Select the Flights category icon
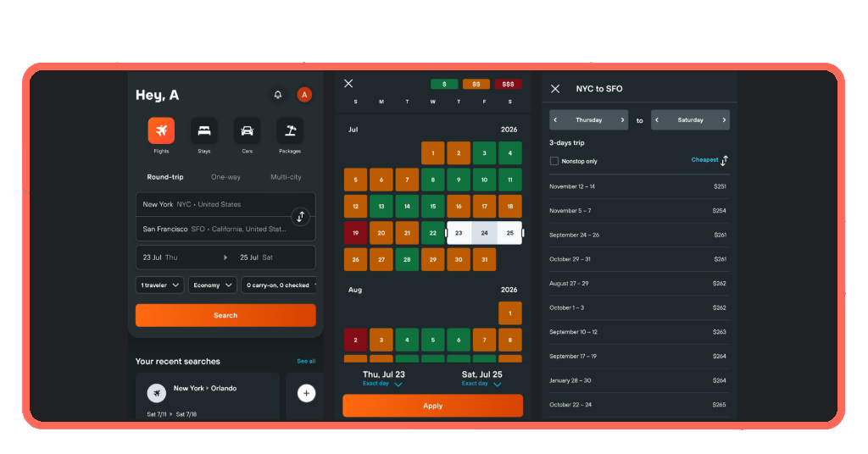868x454 pixels. point(161,130)
